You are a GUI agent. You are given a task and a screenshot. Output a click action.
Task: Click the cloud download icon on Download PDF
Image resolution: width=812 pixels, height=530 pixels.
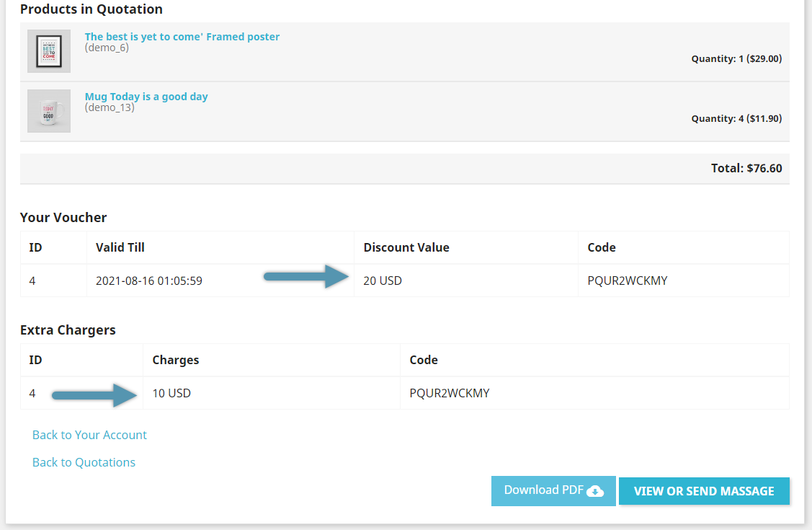(594, 491)
